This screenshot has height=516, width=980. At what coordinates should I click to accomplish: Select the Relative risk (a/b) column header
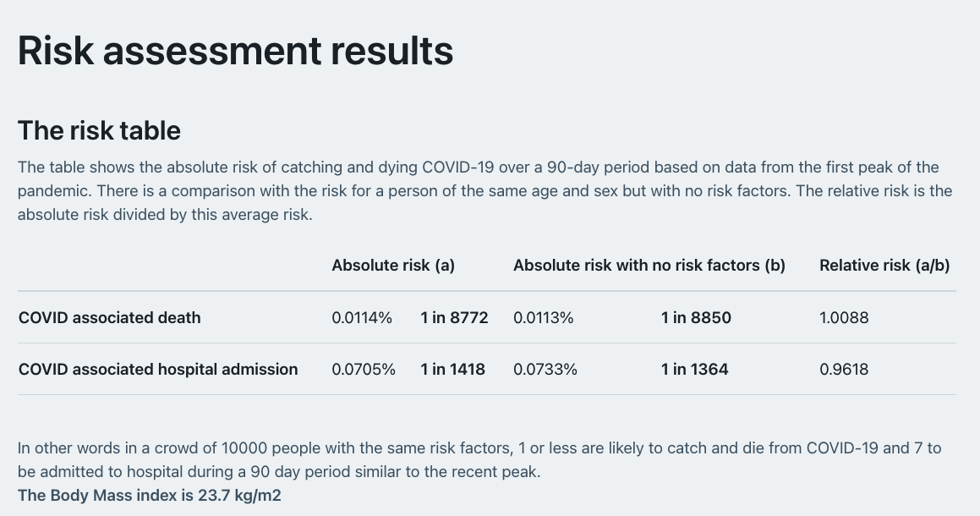point(884,266)
